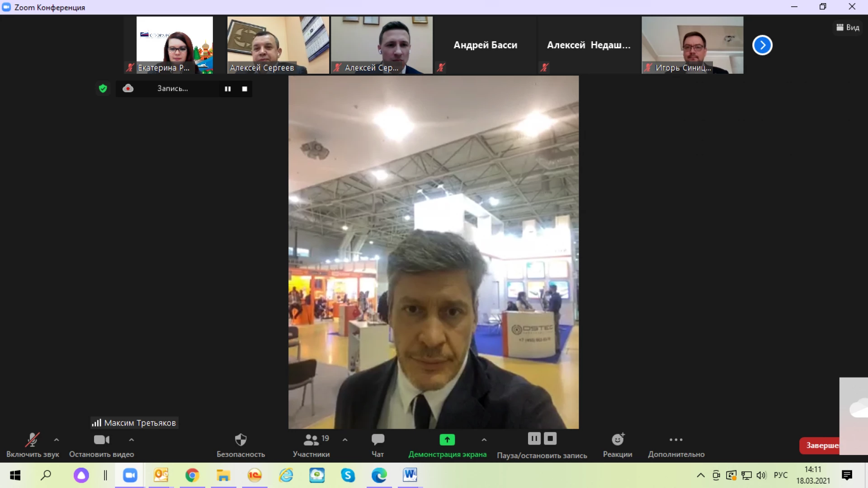The height and width of the screenshot is (488, 868).
Task: Open Outlook from the taskbar
Action: [161, 475]
